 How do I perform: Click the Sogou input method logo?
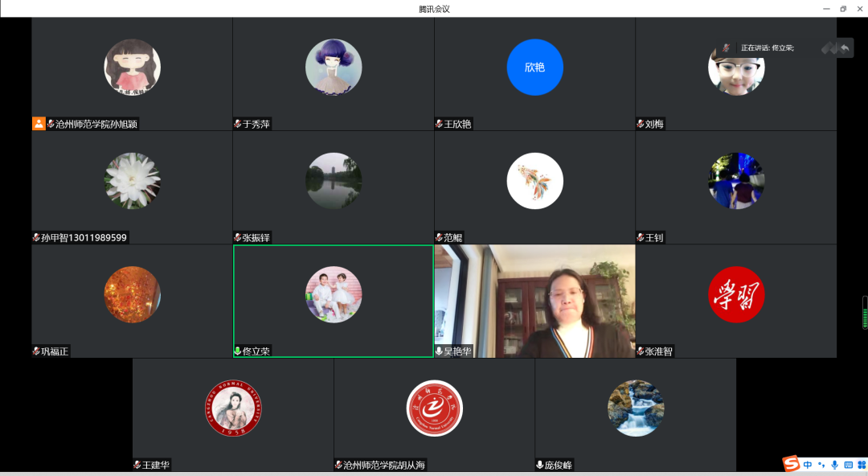coord(792,464)
